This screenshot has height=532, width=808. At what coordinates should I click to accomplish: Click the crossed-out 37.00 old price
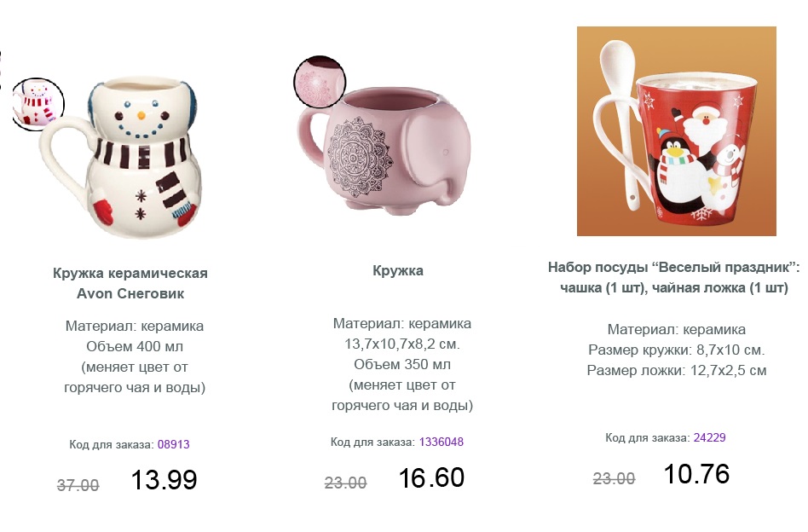click(78, 485)
